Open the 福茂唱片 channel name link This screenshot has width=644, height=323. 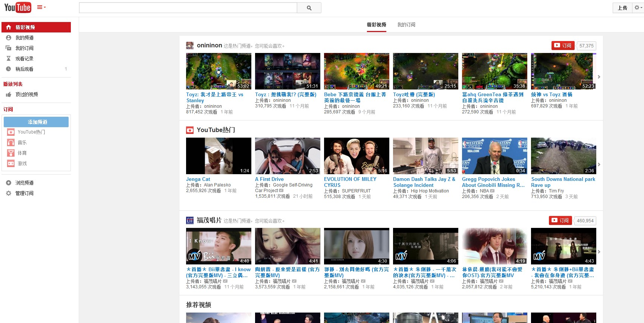[x=209, y=220]
